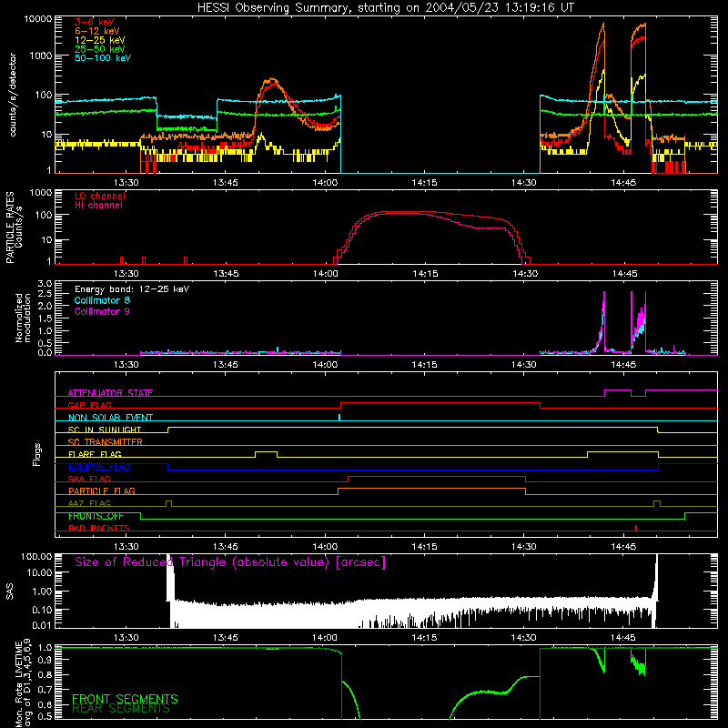Click the HESSI Observing Summary title
The height and width of the screenshot is (728, 728).
385,7
